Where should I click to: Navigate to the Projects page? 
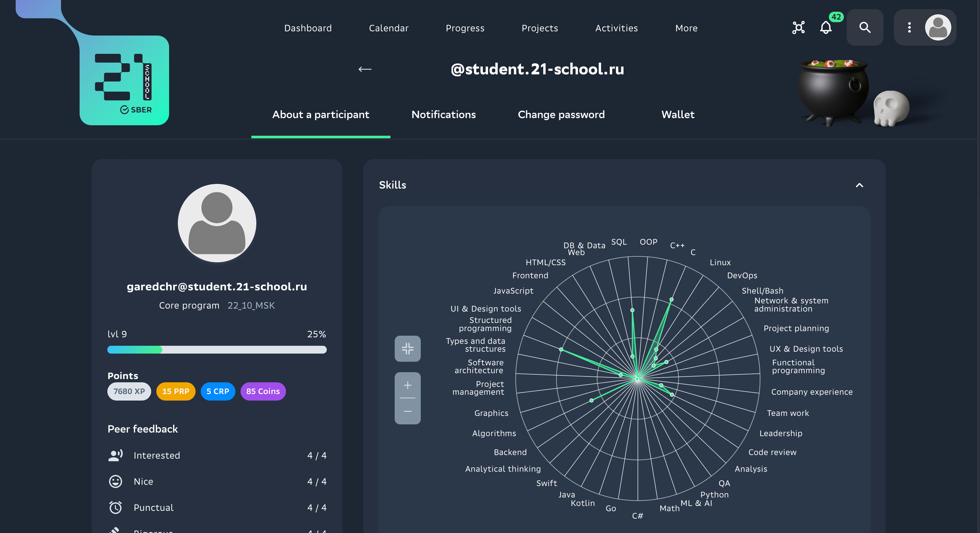pos(539,28)
